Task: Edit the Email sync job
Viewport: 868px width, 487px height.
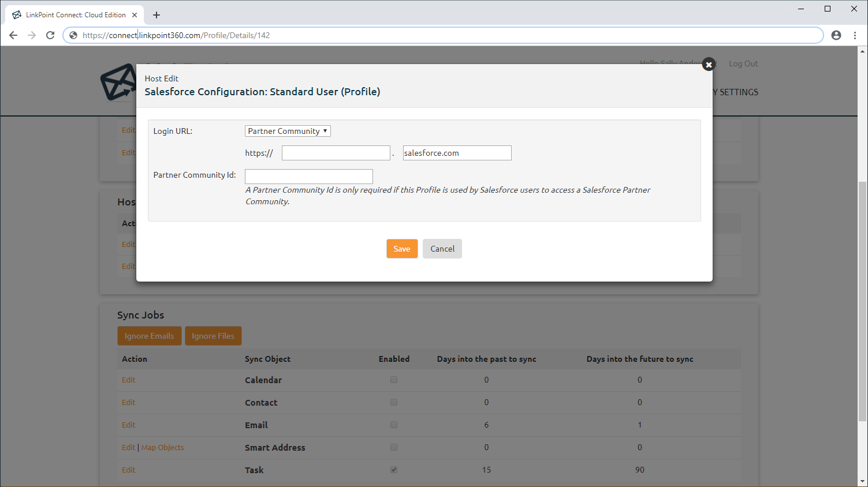Action: tap(128, 425)
